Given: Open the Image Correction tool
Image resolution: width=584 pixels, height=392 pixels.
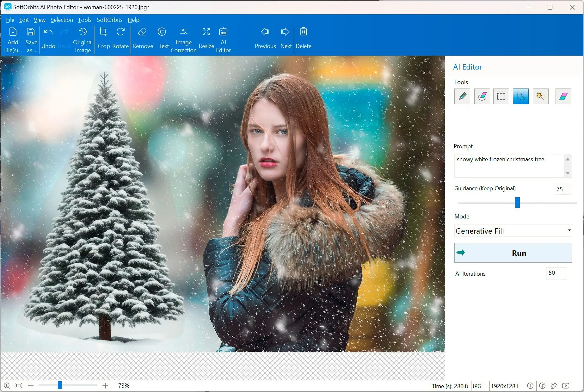Looking at the screenshot, I should 183,40.
